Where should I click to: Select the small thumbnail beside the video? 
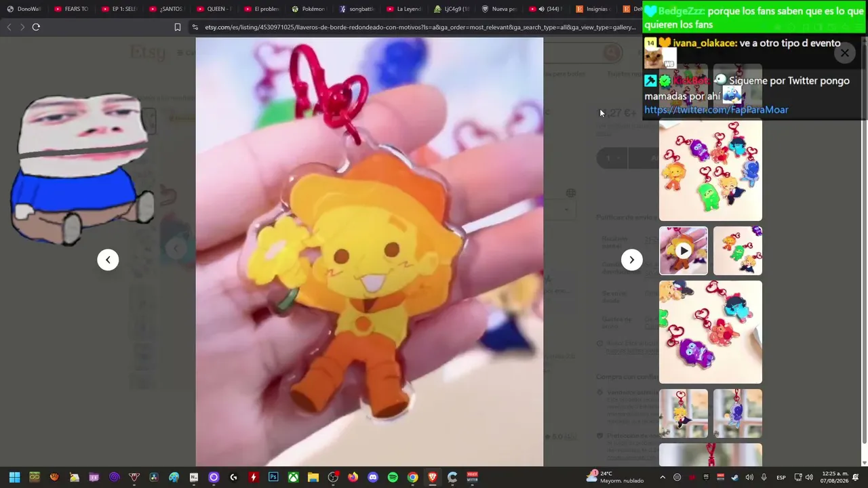click(x=738, y=251)
